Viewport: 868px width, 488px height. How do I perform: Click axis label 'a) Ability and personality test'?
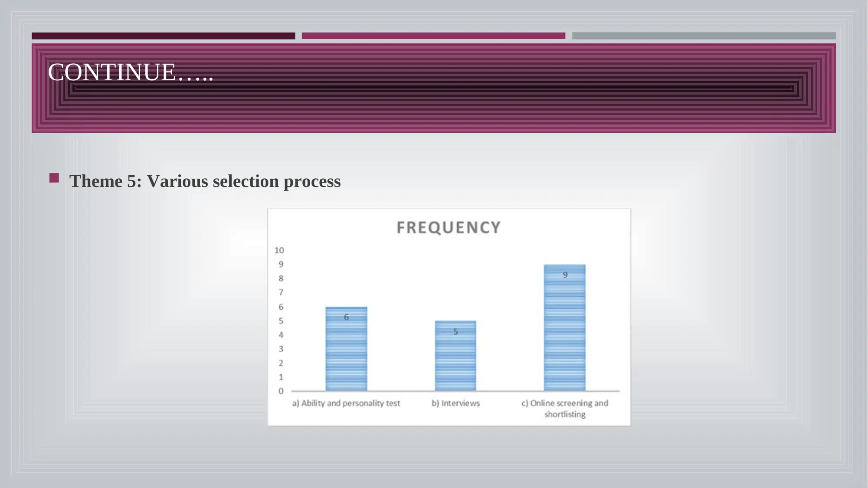pyautogui.click(x=346, y=403)
